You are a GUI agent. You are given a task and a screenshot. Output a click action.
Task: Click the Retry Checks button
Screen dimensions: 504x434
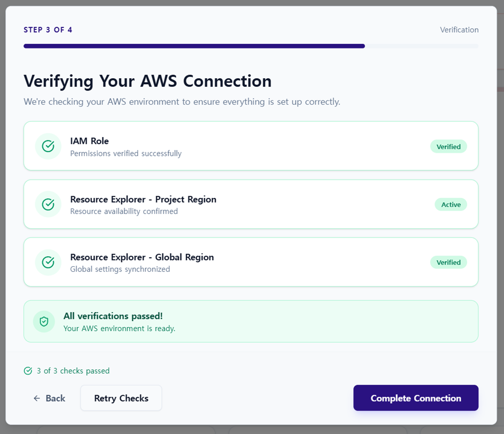click(121, 398)
